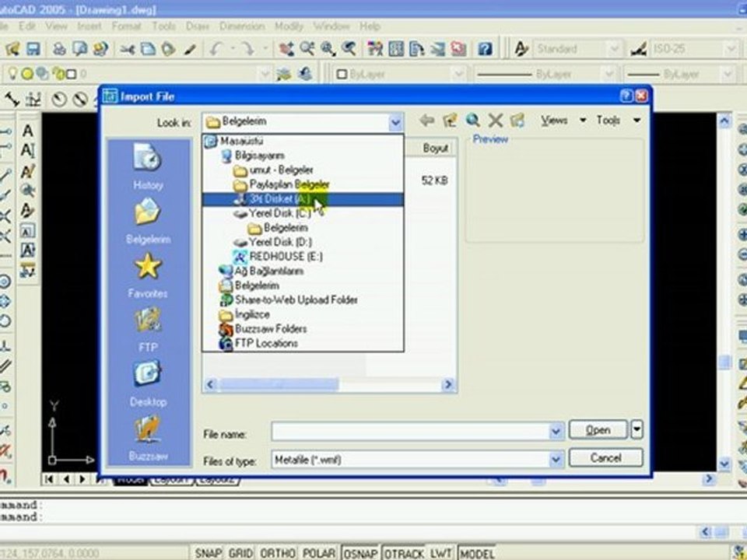Open the Favorites star shortcut
Image resolution: width=747 pixels, height=560 pixels.
[x=148, y=275]
